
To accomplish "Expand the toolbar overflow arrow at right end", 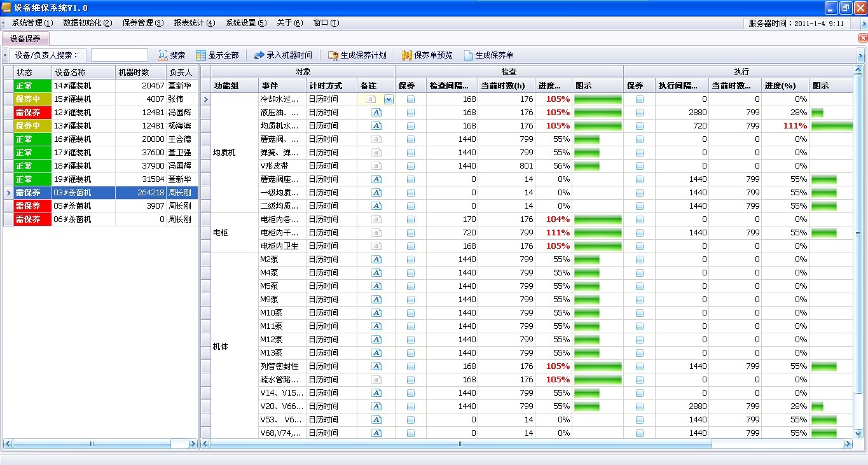I will (x=861, y=56).
